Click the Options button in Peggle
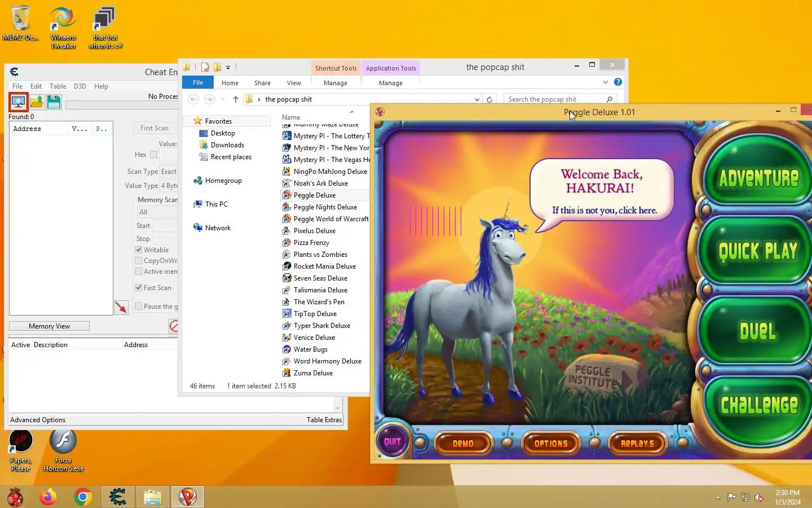This screenshot has width=812, height=508. (551, 444)
